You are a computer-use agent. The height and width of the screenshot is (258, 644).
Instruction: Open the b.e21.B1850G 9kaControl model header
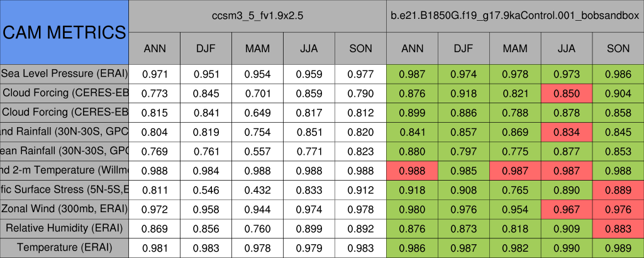coord(515,16)
